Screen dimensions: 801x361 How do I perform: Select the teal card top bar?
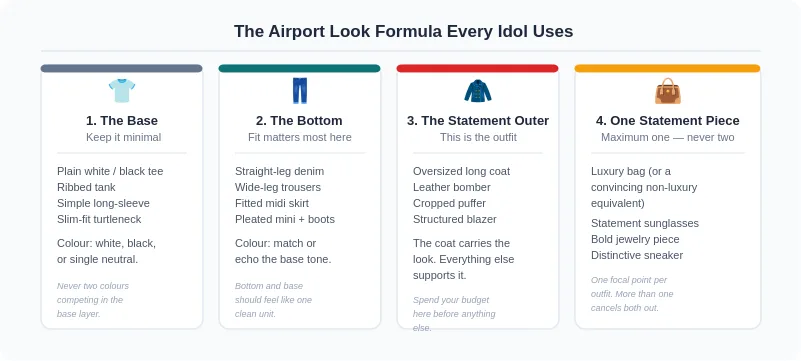click(299, 68)
